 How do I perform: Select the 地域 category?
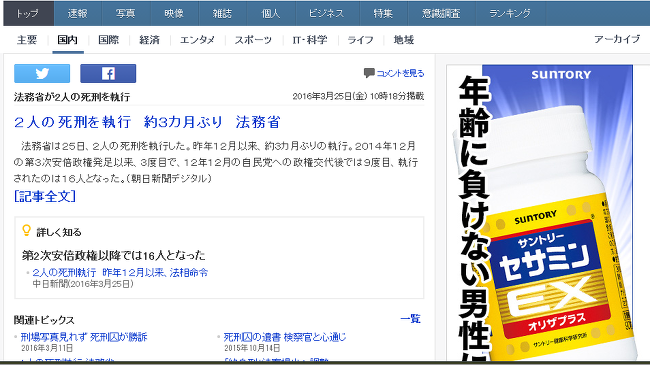(x=404, y=40)
